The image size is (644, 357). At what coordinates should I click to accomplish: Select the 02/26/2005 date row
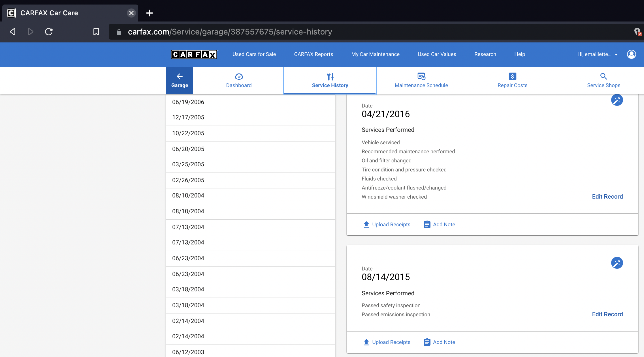coord(251,180)
